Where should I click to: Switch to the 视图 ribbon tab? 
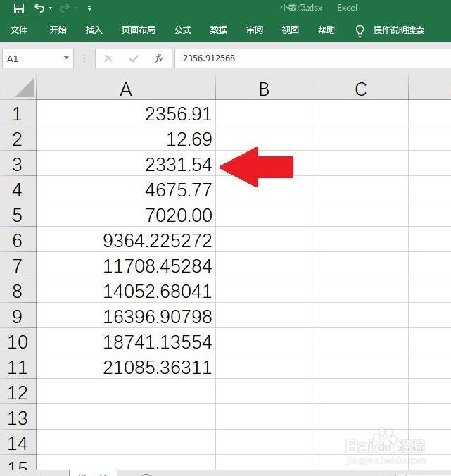291,30
